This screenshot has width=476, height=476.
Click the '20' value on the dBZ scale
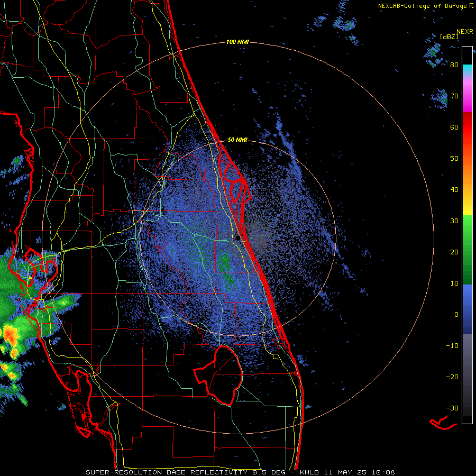pos(454,252)
